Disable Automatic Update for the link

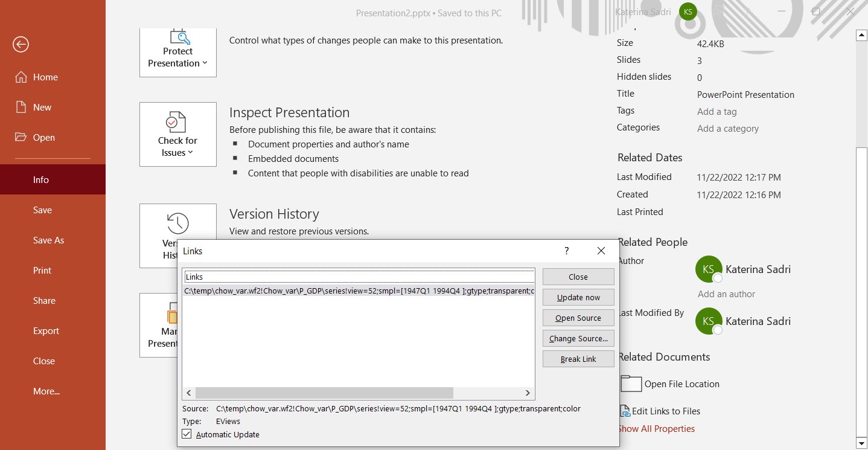coord(187,434)
